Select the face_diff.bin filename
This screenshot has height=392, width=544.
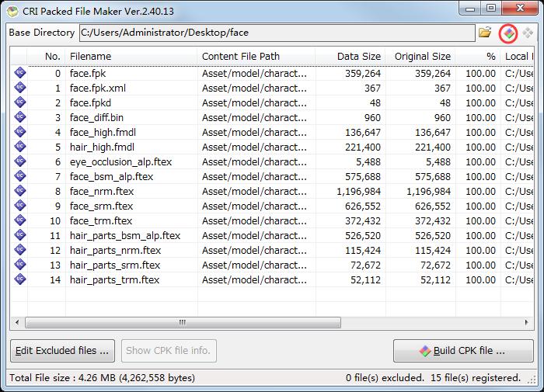click(97, 117)
